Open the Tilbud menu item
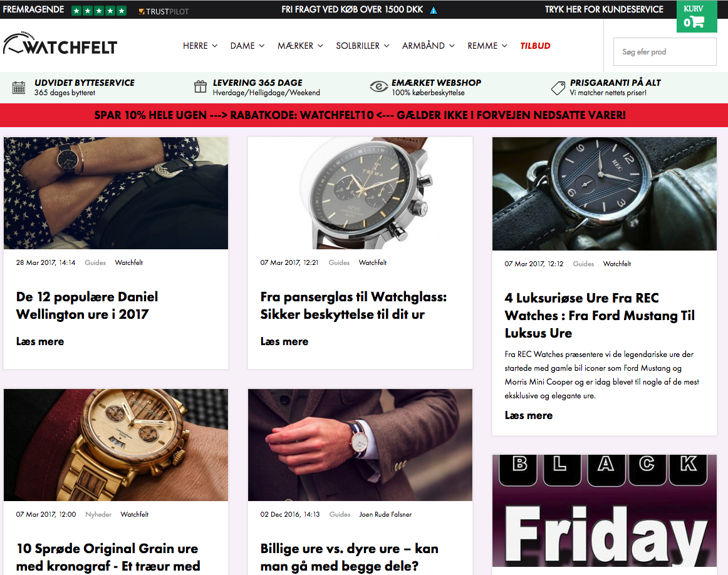The image size is (728, 575). click(x=535, y=46)
